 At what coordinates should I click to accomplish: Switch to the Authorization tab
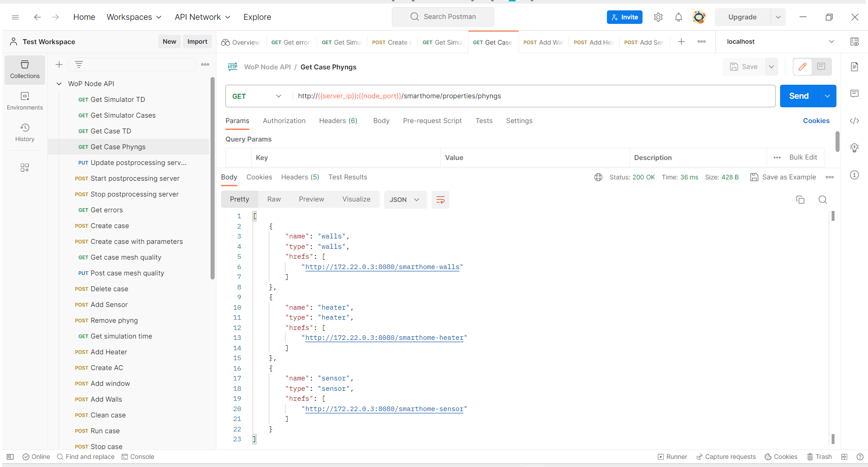[284, 121]
